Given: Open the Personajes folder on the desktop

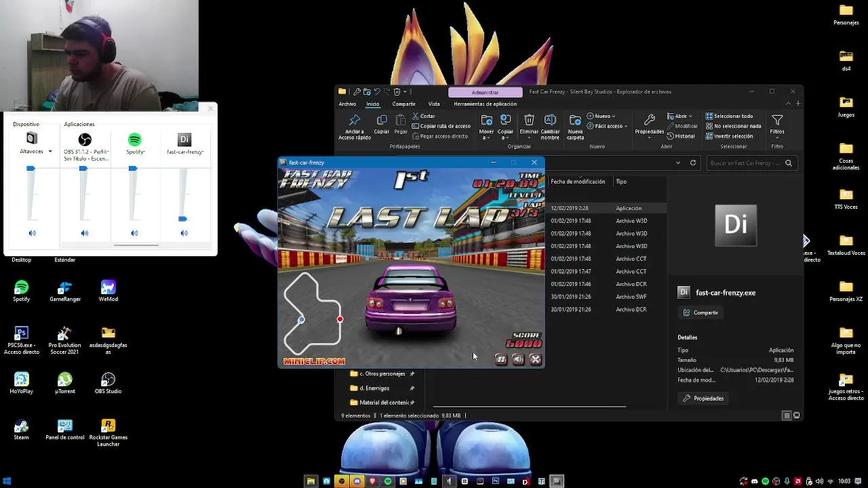Looking at the screenshot, I should click(846, 14).
